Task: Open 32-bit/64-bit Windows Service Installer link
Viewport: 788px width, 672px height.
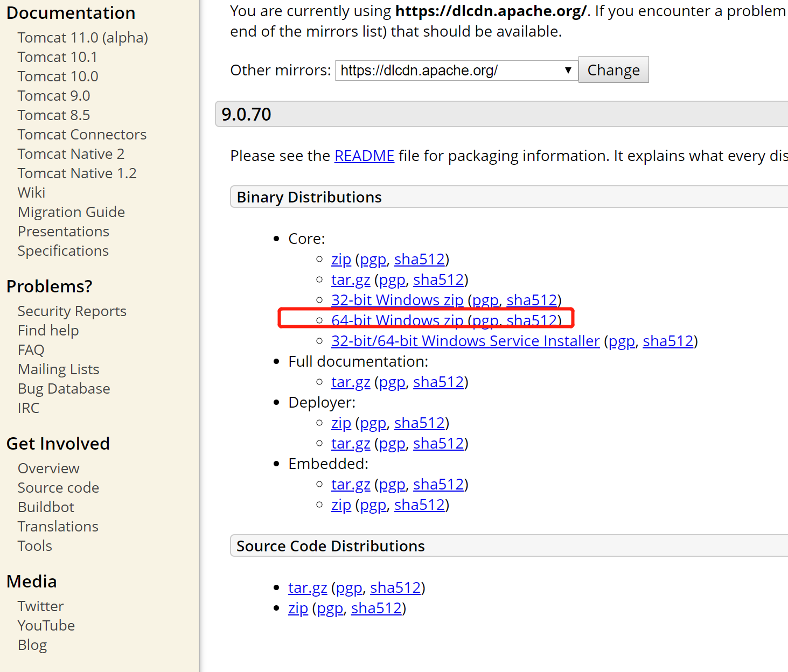Action: (x=465, y=341)
